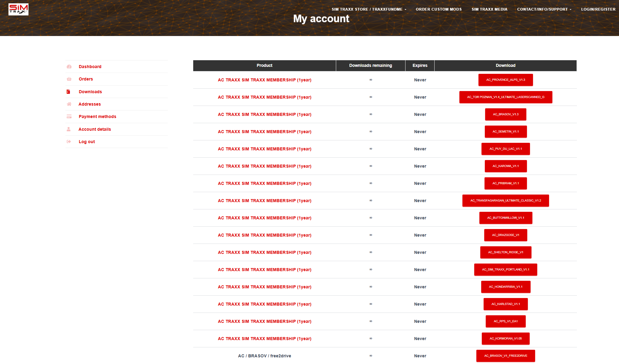Screen dimensions: 619x364
Task: Click the My account page heading
Action: click(x=321, y=19)
